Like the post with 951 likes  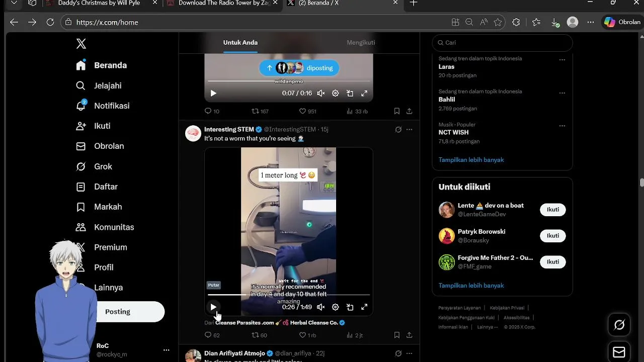click(x=307, y=111)
